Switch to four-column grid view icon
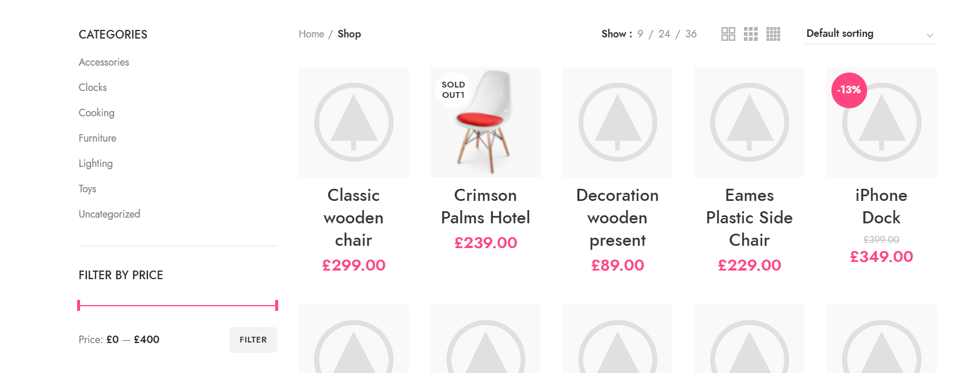The height and width of the screenshot is (373, 980). [x=773, y=34]
